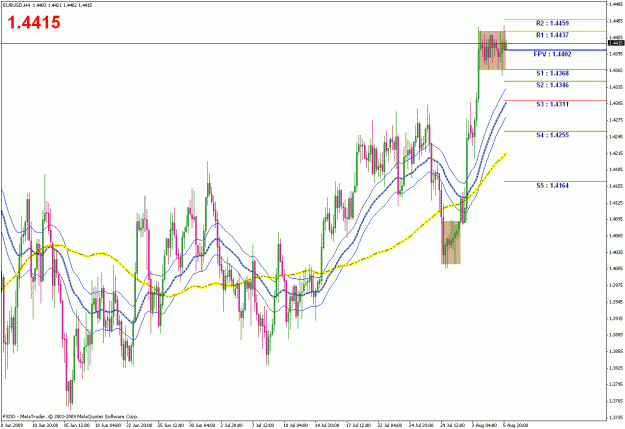625x429 pixels.
Task: Click the MetaQuotes Software Corp. copyright text
Action: pos(71,416)
